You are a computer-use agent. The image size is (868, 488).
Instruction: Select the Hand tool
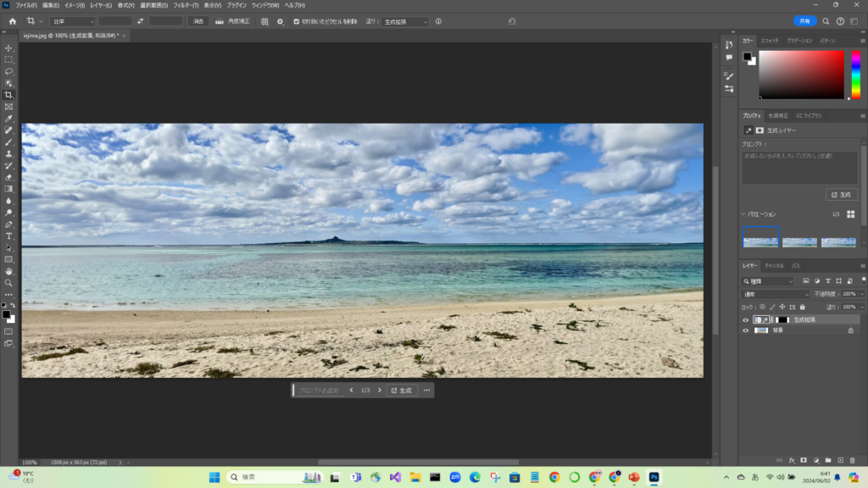(x=8, y=271)
